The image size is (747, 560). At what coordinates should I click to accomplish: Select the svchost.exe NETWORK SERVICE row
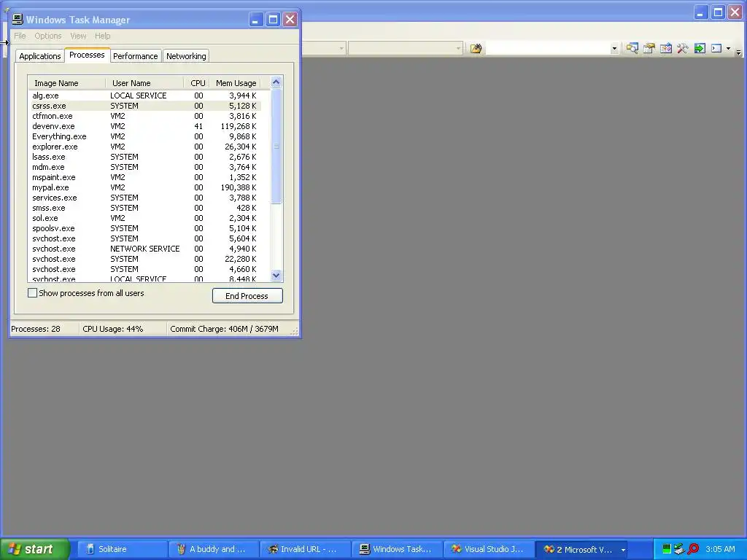[x=145, y=249]
